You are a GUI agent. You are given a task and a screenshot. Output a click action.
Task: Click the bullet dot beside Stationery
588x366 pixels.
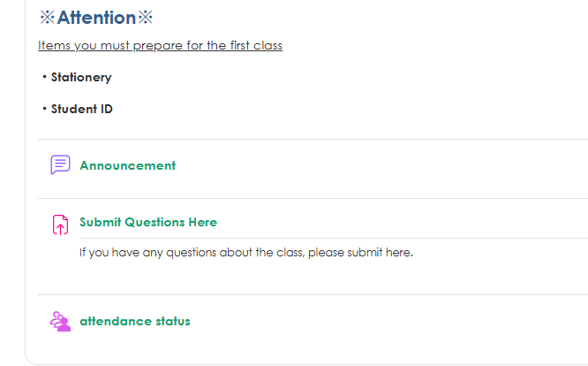[x=44, y=77]
